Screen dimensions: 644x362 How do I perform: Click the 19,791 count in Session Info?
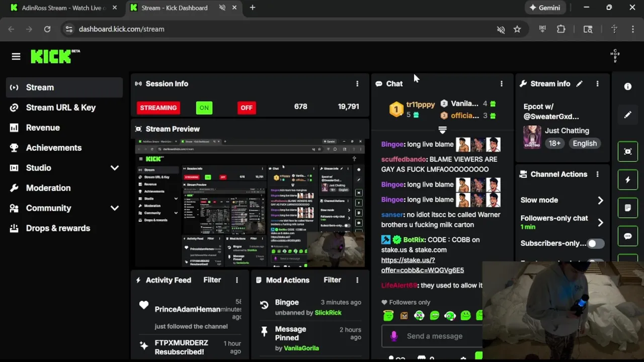point(348,107)
